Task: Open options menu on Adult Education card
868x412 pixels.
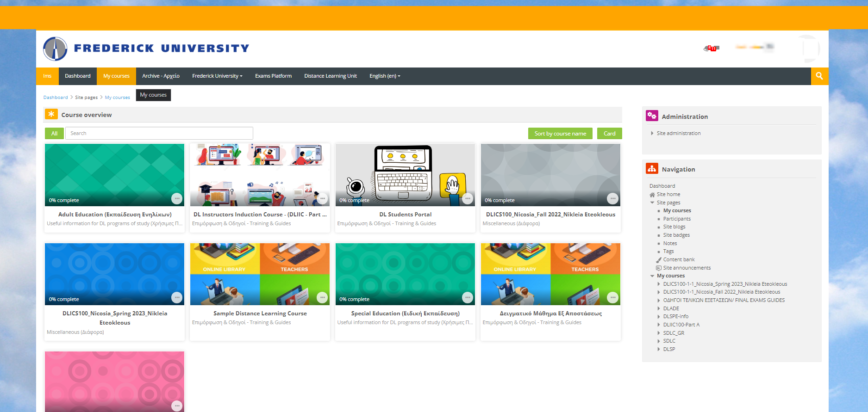Action: pyautogui.click(x=177, y=198)
